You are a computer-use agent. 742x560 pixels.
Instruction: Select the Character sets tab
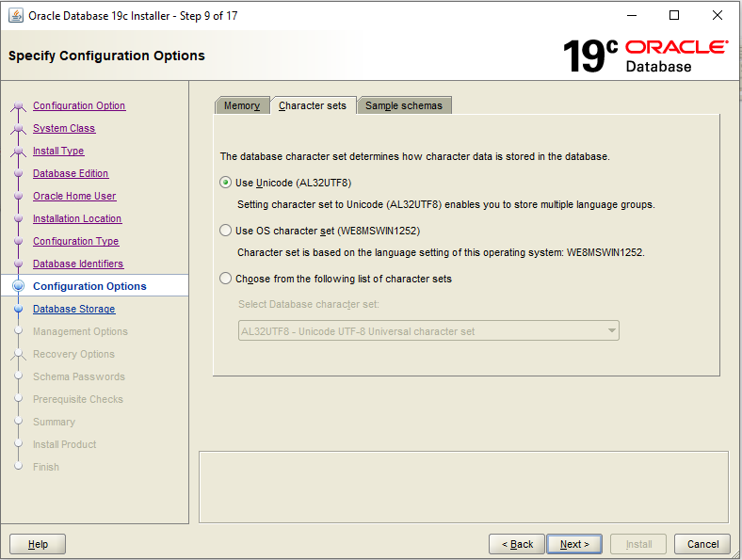pyautogui.click(x=313, y=105)
